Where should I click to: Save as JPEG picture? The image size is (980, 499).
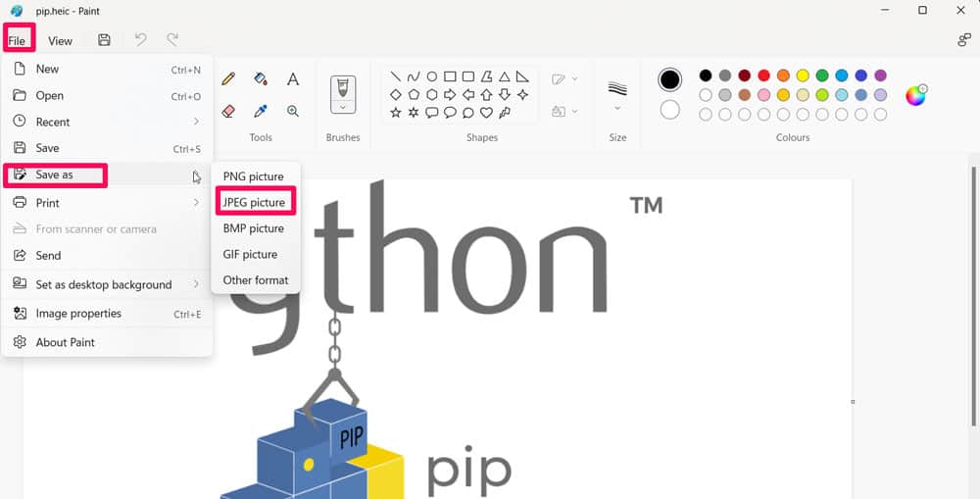[256, 202]
